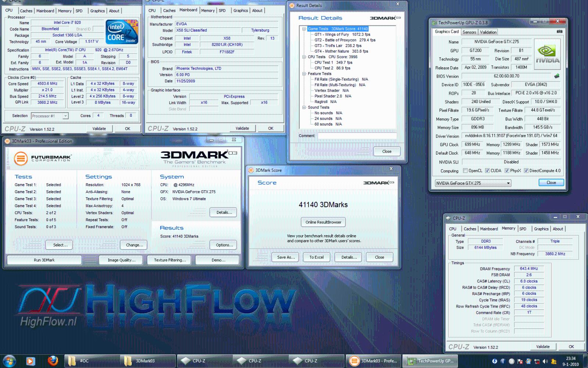This screenshot has height=368, width=588.
Task: Click the Futuremark logo in 3DMark03
Action: tap(43, 158)
